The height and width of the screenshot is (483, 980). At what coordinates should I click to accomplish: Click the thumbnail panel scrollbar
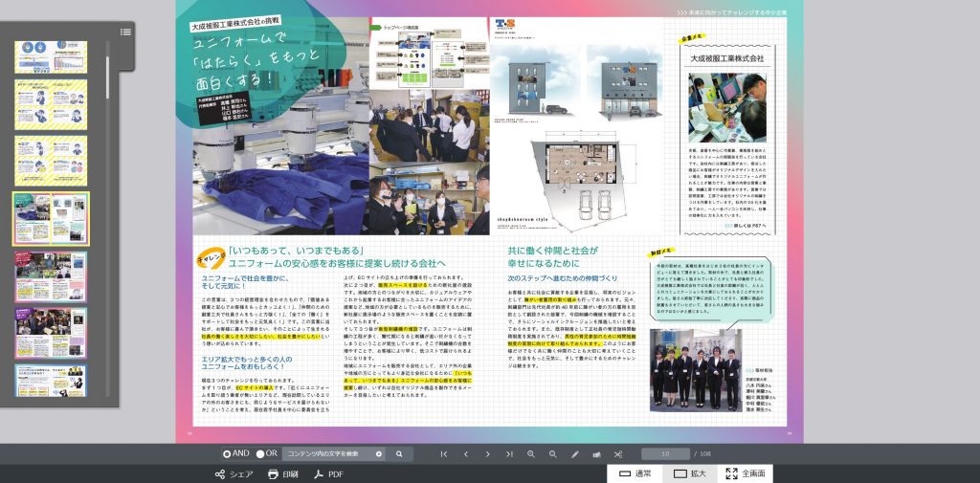click(107, 78)
